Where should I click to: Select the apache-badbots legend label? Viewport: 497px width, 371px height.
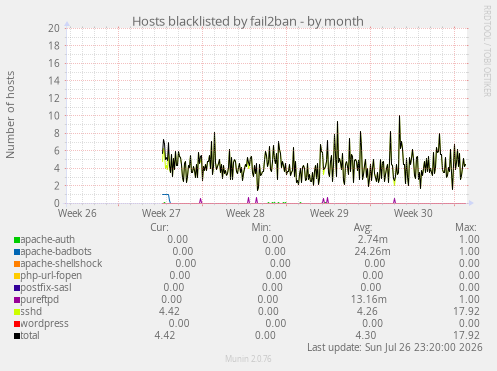pyautogui.click(x=56, y=251)
